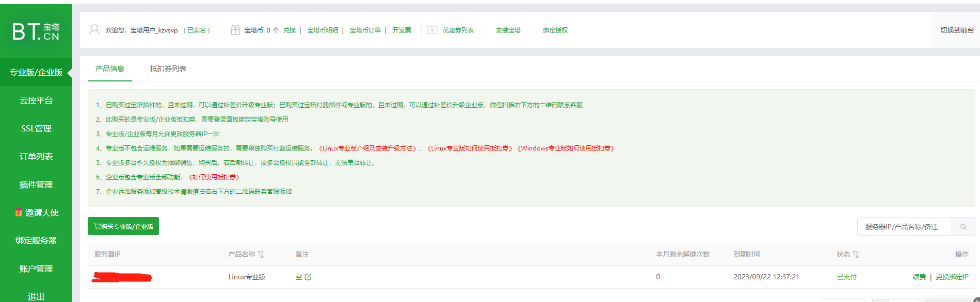Click the user avatar icon
Viewport: 980px width, 302px height.
tap(94, 30)
